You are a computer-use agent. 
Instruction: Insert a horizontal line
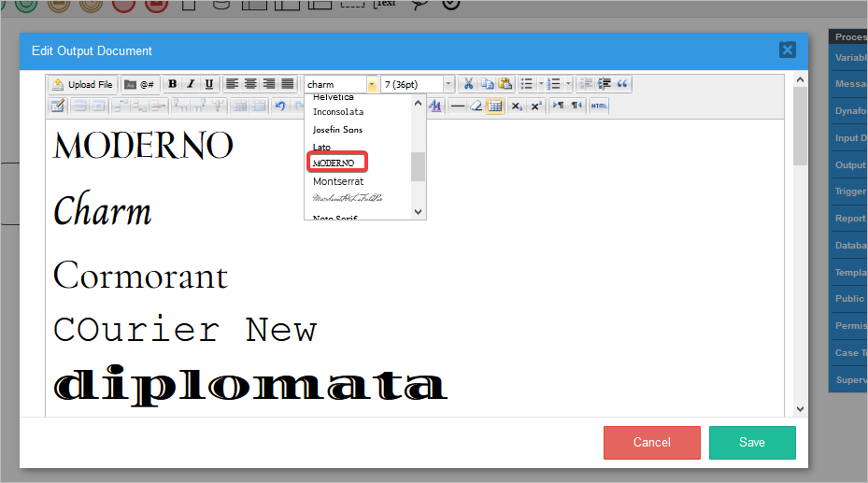(x=458, y=106)
